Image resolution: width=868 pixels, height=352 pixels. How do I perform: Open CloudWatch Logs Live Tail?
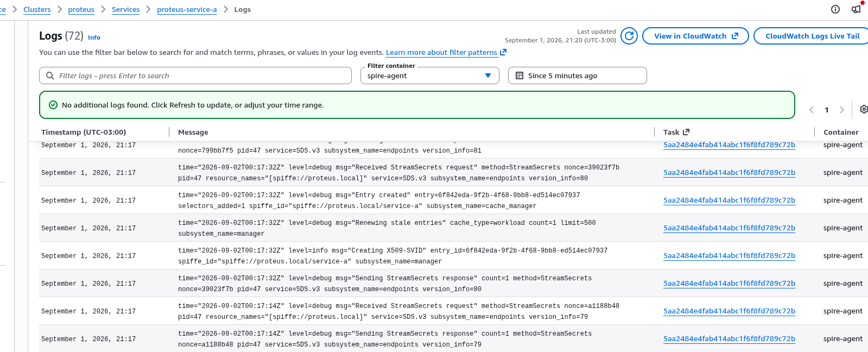pyautogui.click(x=812, y=36)
